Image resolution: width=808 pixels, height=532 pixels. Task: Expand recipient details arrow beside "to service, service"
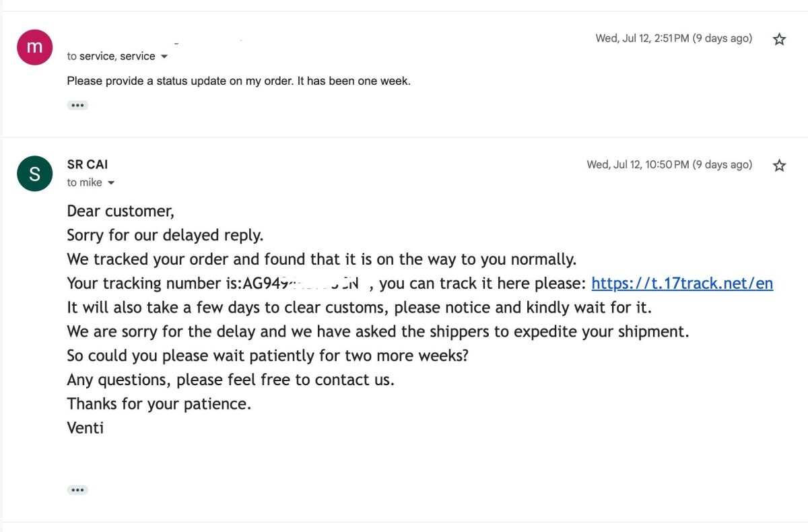click(x=164, y=57)
